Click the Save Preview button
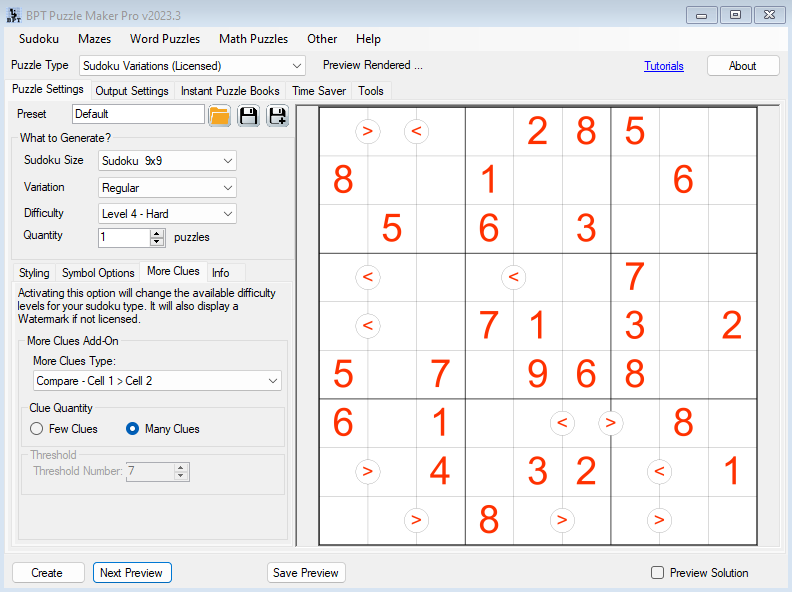The image size is (792, 592). tap(306, 573)
